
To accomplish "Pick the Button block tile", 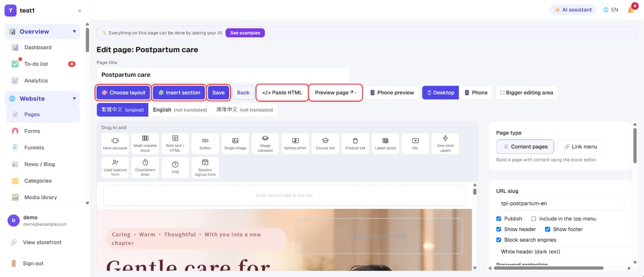I will point(206,144).
